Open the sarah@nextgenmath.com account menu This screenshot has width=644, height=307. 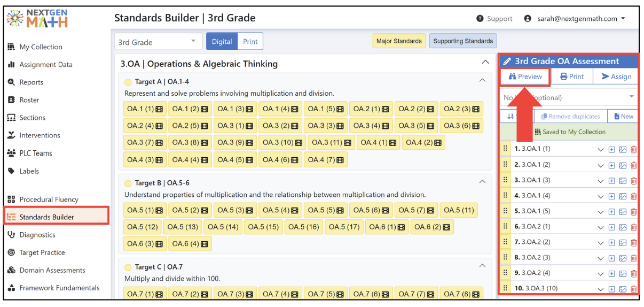pos(575,19)
